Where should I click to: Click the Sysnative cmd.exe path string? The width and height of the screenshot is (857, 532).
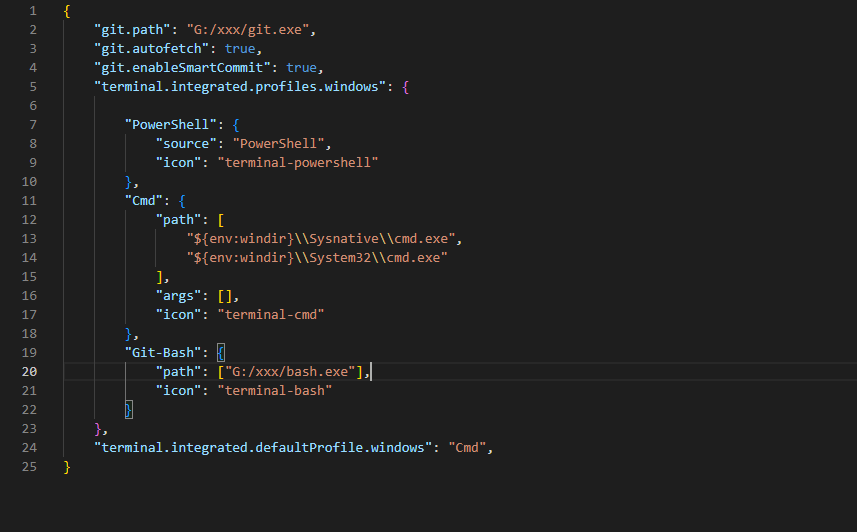pyautogui.click(x=324, y=238)
